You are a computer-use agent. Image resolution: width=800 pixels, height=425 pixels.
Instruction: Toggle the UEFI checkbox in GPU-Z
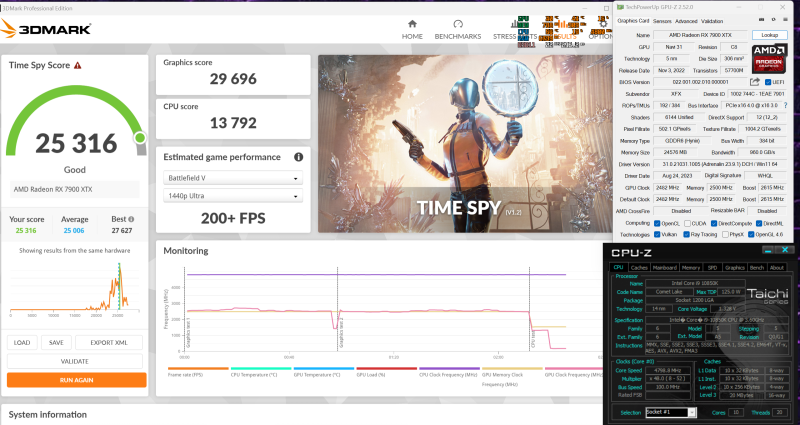766,82
